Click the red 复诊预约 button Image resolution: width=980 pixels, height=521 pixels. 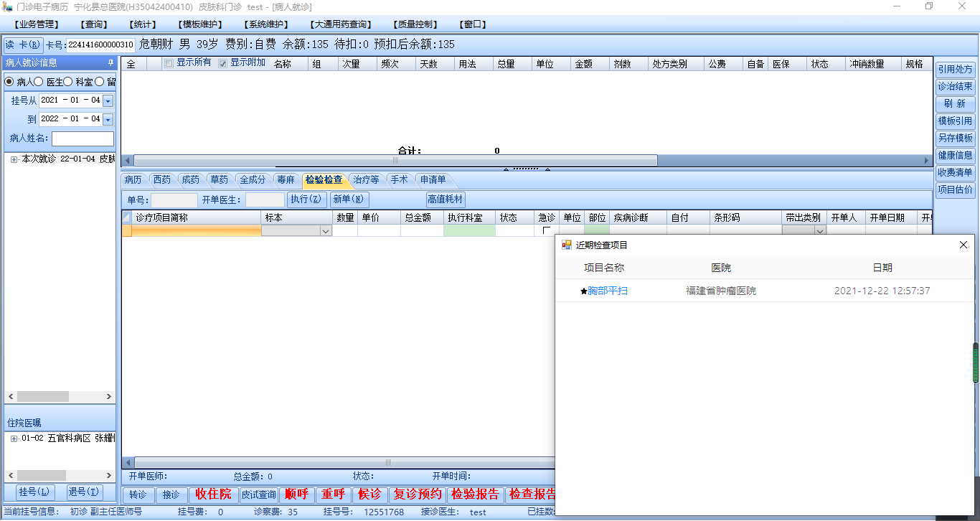(x=418, y=494)
